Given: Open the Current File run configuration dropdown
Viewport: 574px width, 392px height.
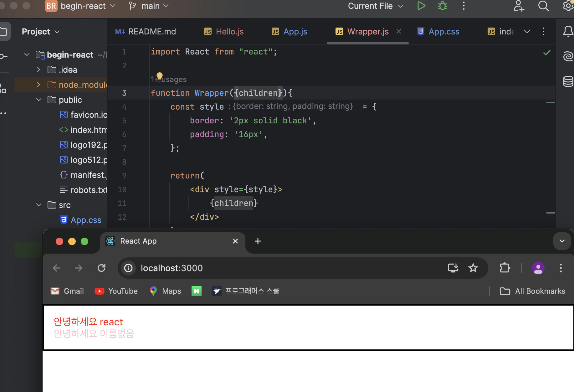Looking at the screenshot, I should pos(376,6).
